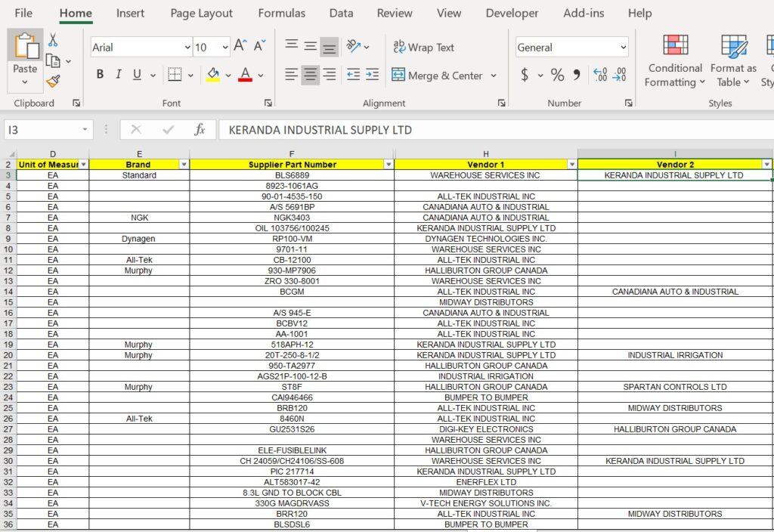Decrease the cell indent
Image resolution: width=774 pixels, height=532 pixels.
pyautogui.click(x=353, y=75)
